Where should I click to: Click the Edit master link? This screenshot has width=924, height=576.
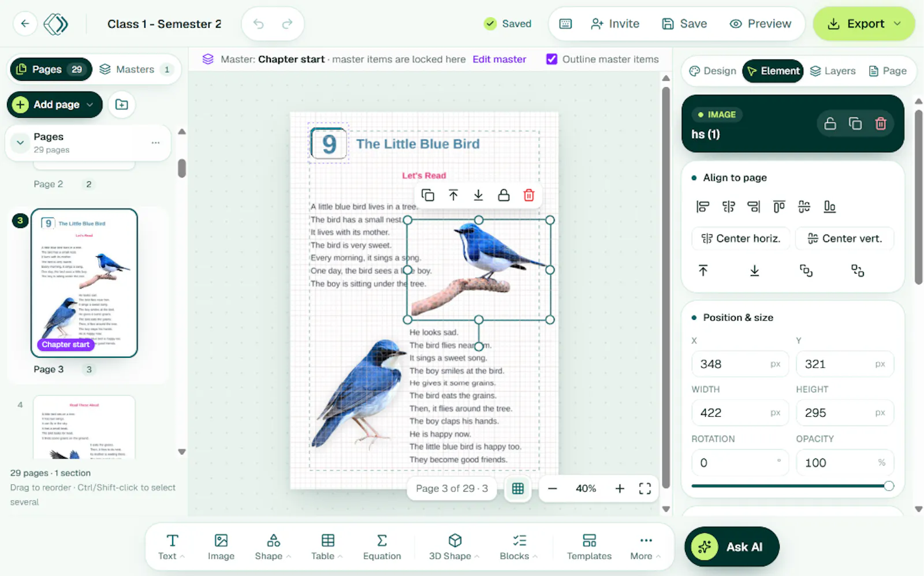[x=500, y=59]
